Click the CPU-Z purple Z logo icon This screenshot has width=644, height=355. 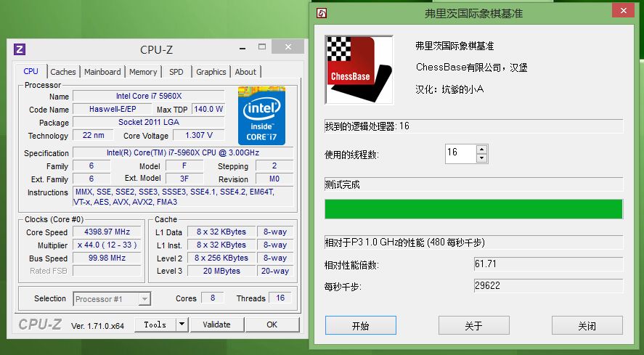point(20,49)
